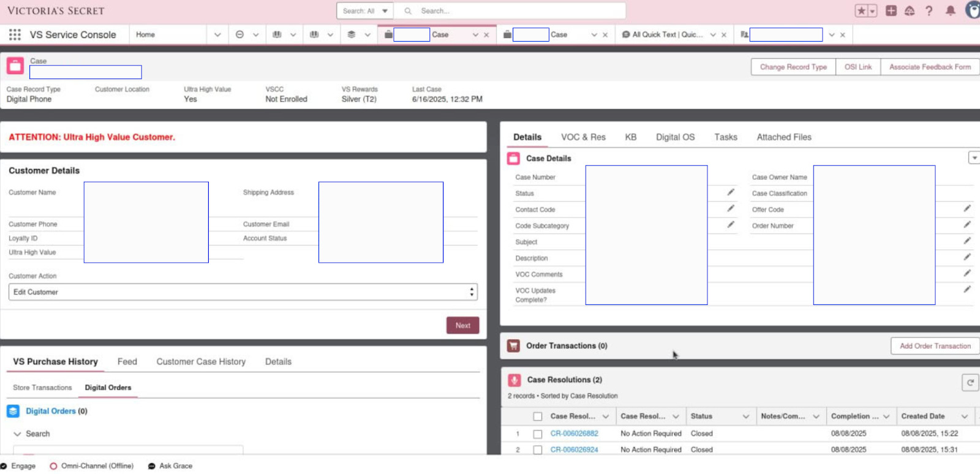Click the Add Order Transaction button
This screenshot has height=474, width=980.
point(935,346)
